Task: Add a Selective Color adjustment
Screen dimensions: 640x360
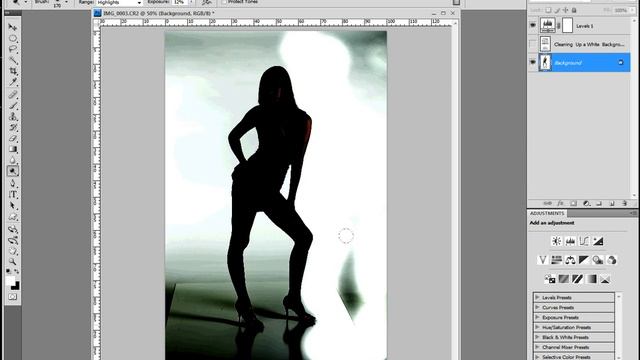Action: [x=605, y=279]
